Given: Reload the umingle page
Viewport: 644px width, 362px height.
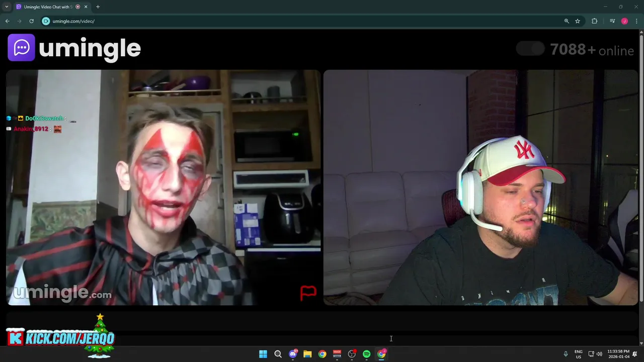Looking at the screenshot, I should pos(31,21).
